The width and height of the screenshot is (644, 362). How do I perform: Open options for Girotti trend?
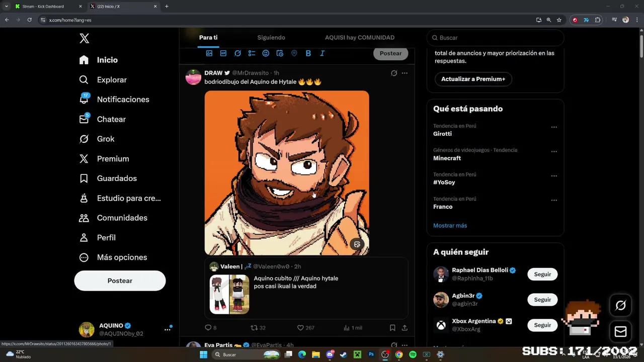click(554, 127)
